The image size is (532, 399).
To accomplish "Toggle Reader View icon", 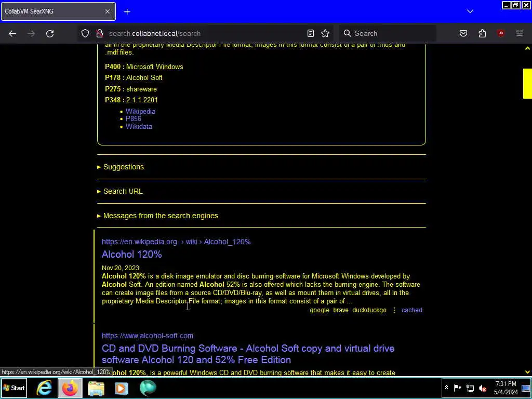I will [x=311, y=33].
